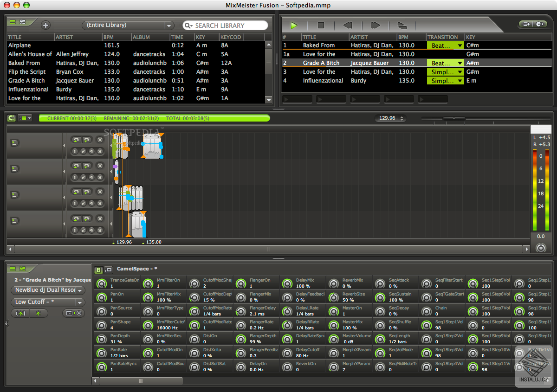Click the Play button in the playlist toolbar
Screen dimensions: 557x392
[x=293, y=25]
